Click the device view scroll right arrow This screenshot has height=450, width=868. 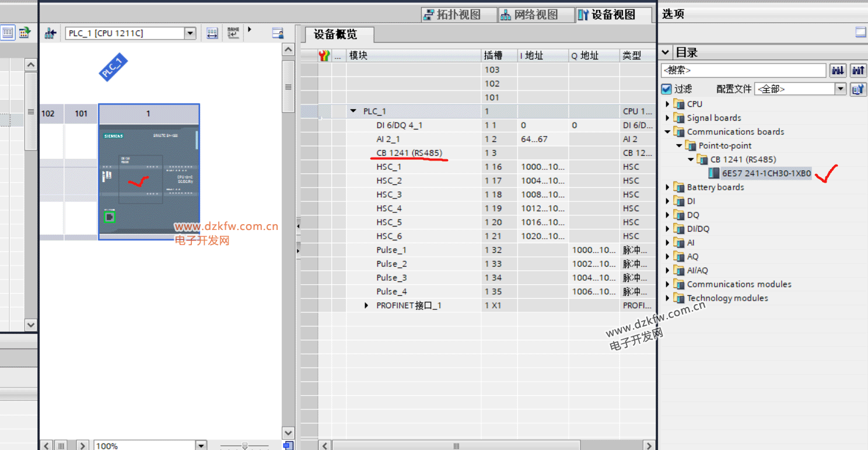pyautogui.click(x=83, y=446)
